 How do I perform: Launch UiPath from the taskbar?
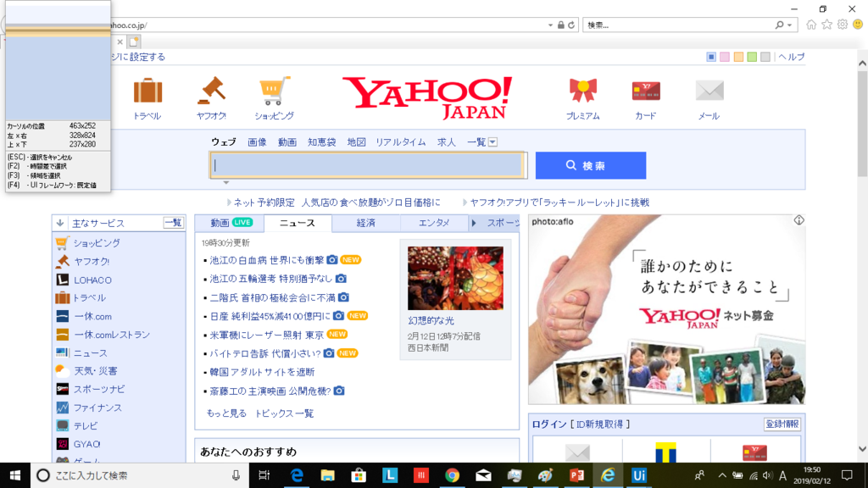coord(639,475)
